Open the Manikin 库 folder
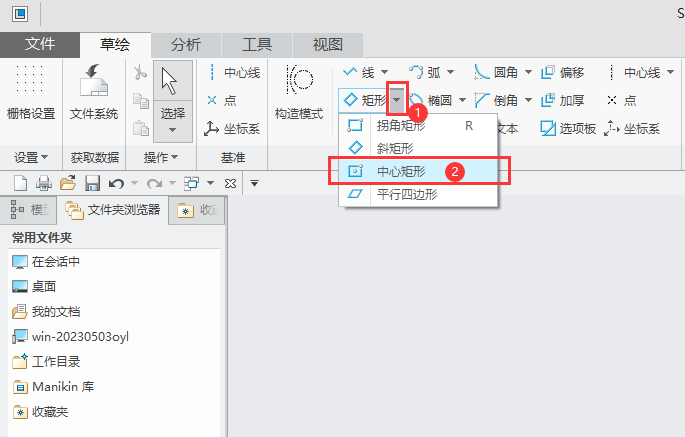685x437 pixels. pyautogui.click(x=53, y=387)
